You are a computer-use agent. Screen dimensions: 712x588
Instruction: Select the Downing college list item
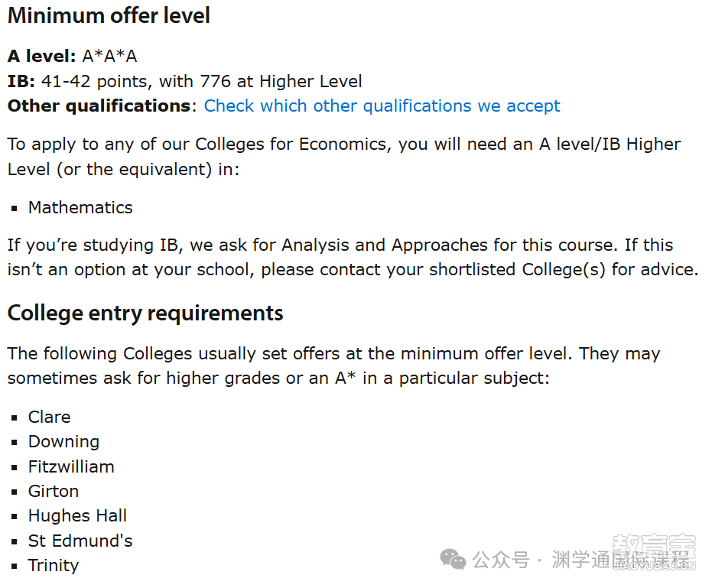(x=63, y=442)
